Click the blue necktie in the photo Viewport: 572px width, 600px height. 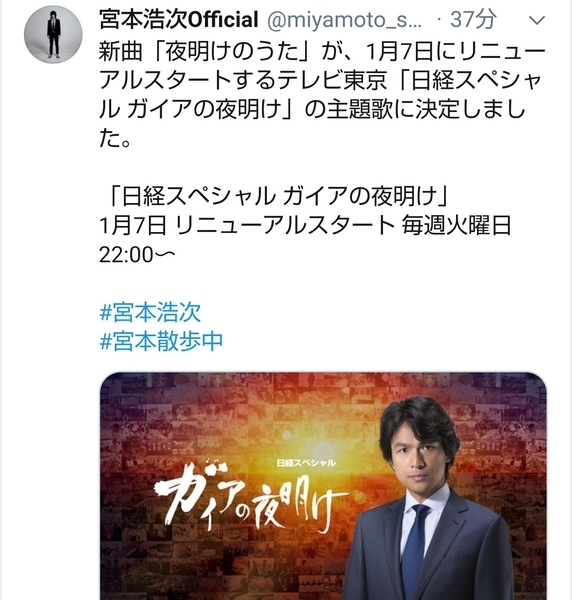[414, 551]
